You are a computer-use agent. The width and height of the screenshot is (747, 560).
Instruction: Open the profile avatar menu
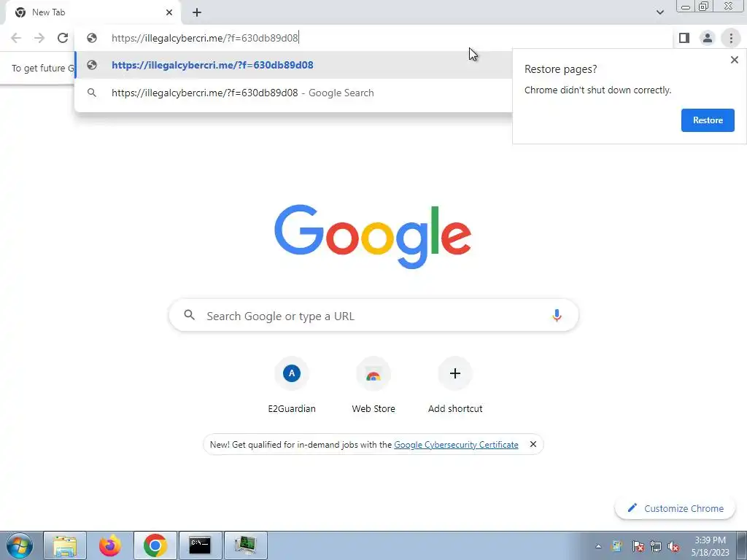(708, 38)
